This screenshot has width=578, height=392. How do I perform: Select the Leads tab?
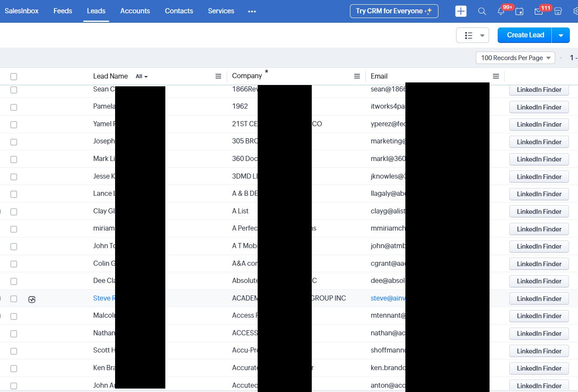(96, 11)
